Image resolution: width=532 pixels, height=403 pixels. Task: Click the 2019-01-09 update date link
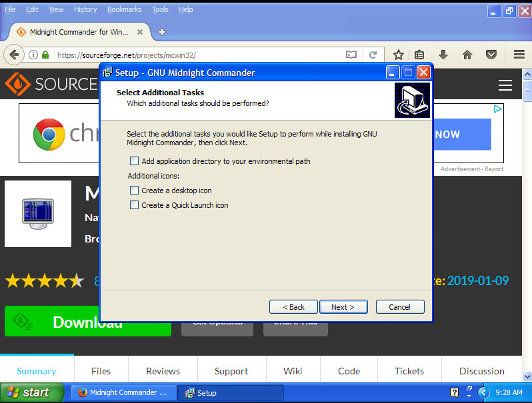478,280
